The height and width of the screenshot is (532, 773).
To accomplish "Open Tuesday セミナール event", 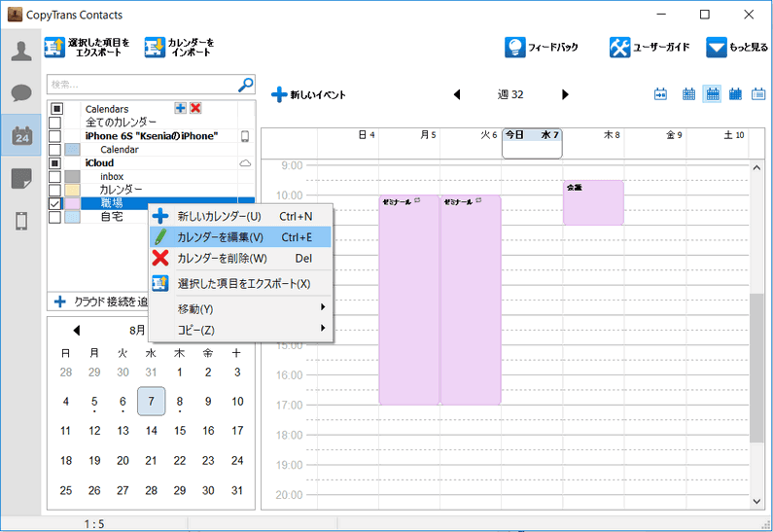I will point(471,300).
